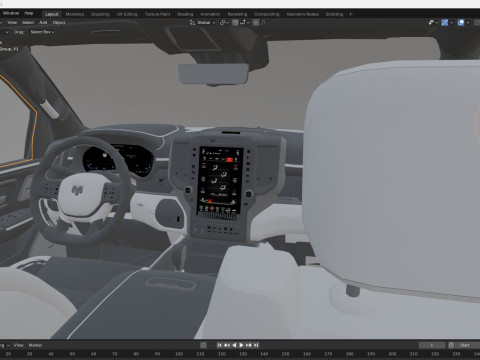Open the viewport View menu
Image resolution: width=480 pixels, height=360 pixels.
pyautogui.click(x=12, y=22)
